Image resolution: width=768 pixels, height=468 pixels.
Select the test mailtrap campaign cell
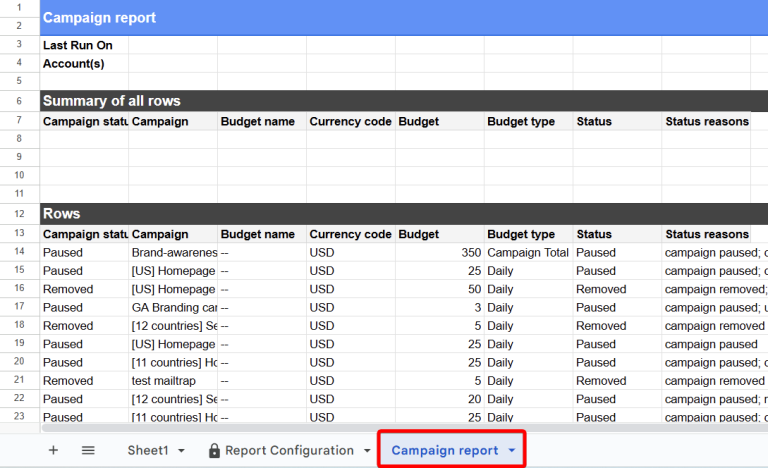pos(173,381)
